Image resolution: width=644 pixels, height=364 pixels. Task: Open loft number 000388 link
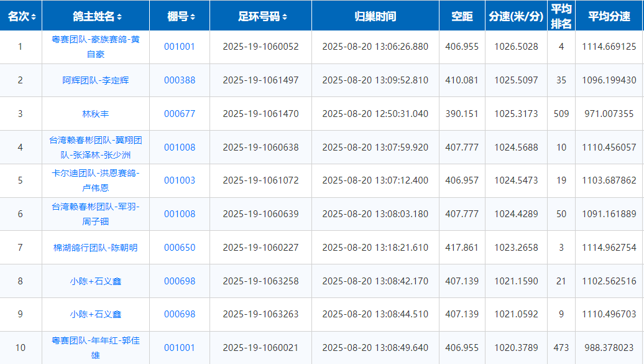click(179, 80)
